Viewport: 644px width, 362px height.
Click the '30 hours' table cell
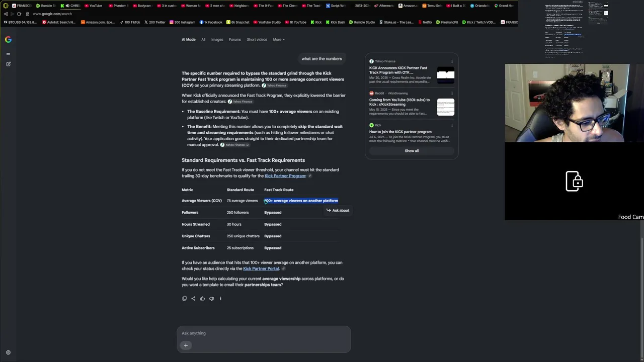(234, 224)
